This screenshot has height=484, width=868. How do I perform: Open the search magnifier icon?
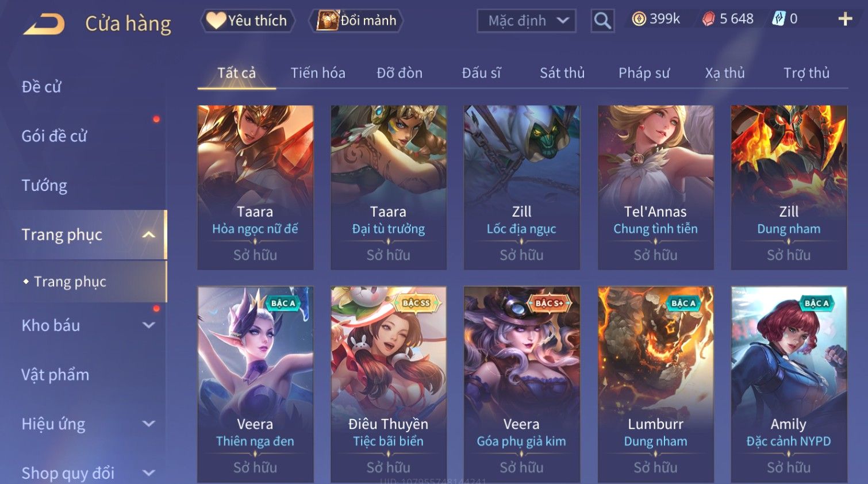click(602, 21)
